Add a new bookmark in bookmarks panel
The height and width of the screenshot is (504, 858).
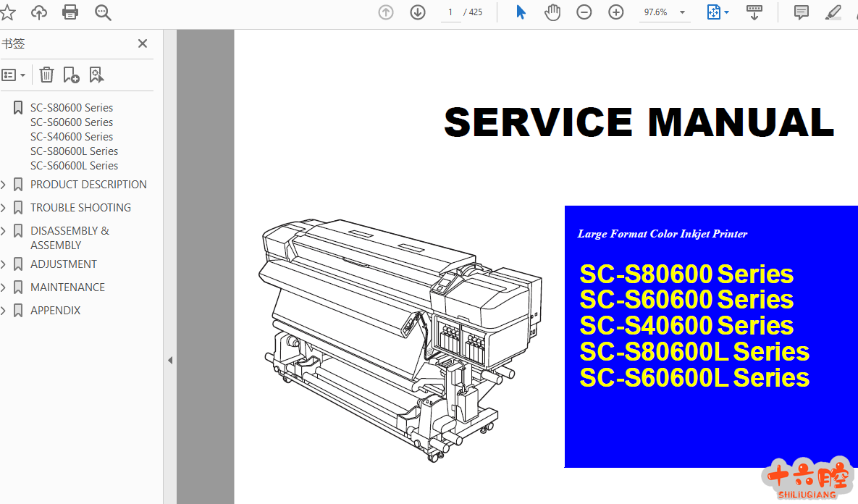click(71, 75)
